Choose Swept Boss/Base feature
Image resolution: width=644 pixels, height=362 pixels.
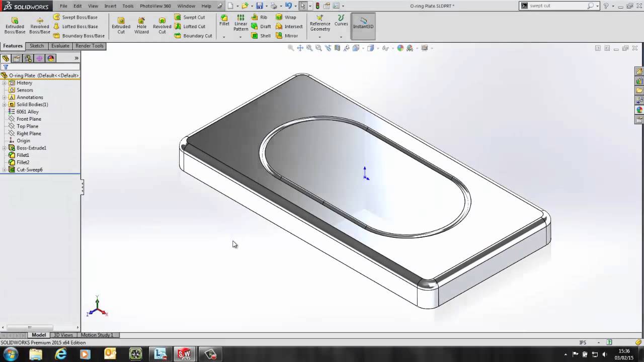tap(75, 17)
